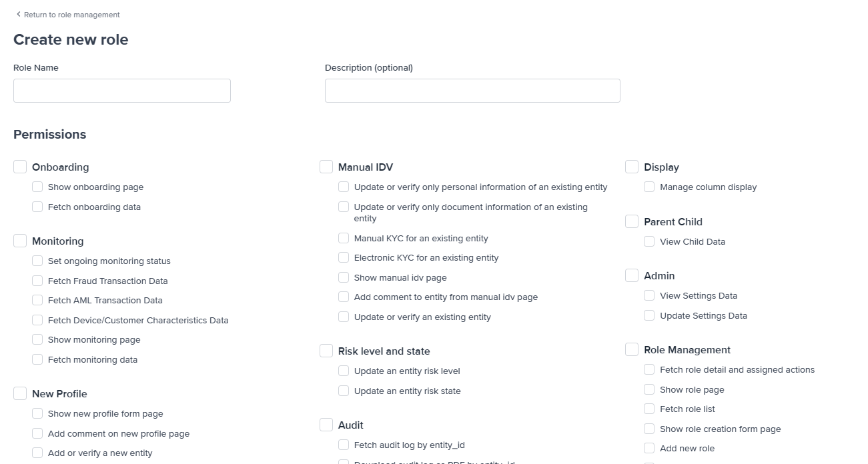Enable Add new role permission
The height and width of the screenshot is (464, 868).
point(649,448)
